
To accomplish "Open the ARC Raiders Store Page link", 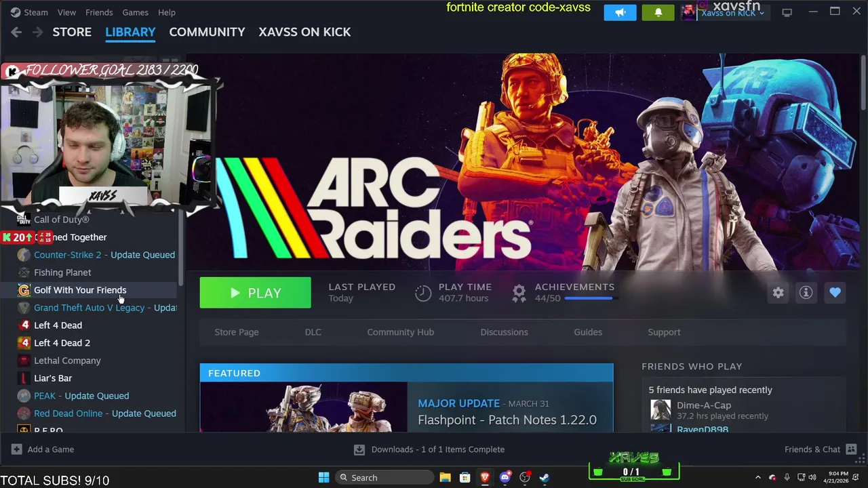I will tap(237, 332).
